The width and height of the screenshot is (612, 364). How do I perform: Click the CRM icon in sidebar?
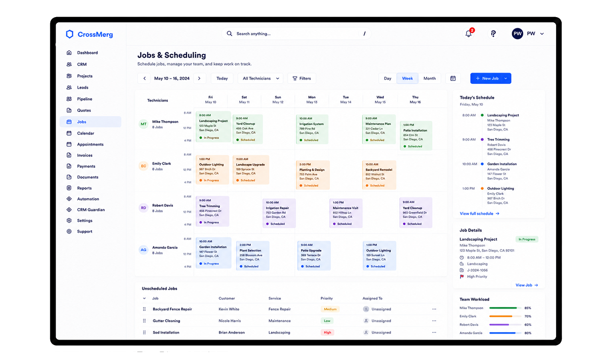click(69, 64)
